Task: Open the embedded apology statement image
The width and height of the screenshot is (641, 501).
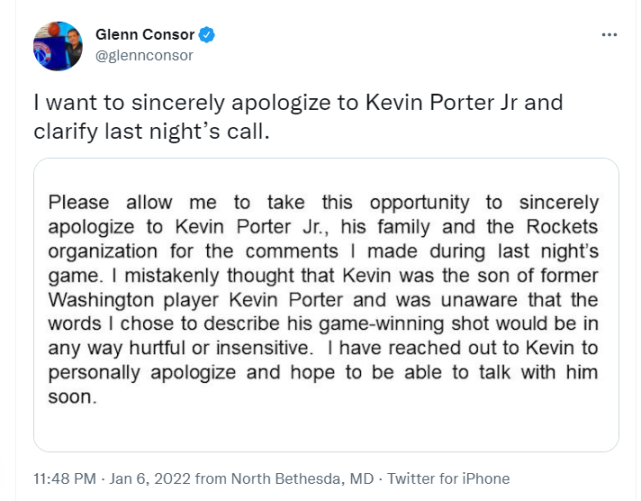Action: click(x=326, y=305)
